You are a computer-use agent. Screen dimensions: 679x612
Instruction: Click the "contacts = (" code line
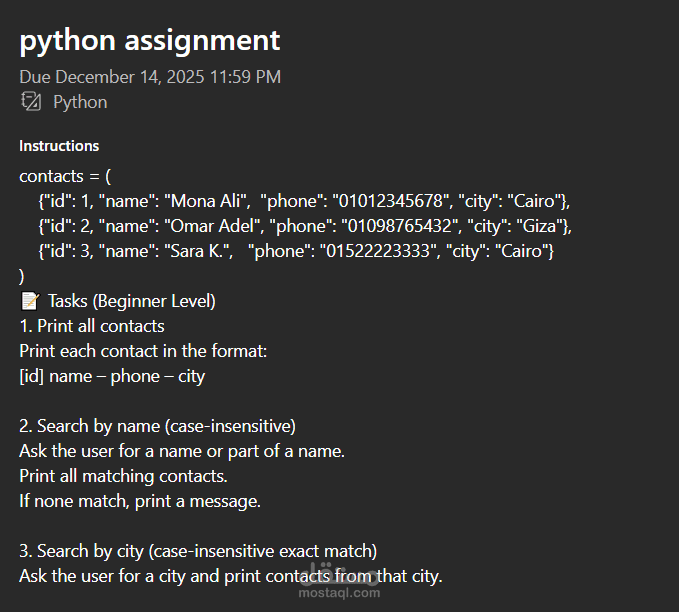65,176
